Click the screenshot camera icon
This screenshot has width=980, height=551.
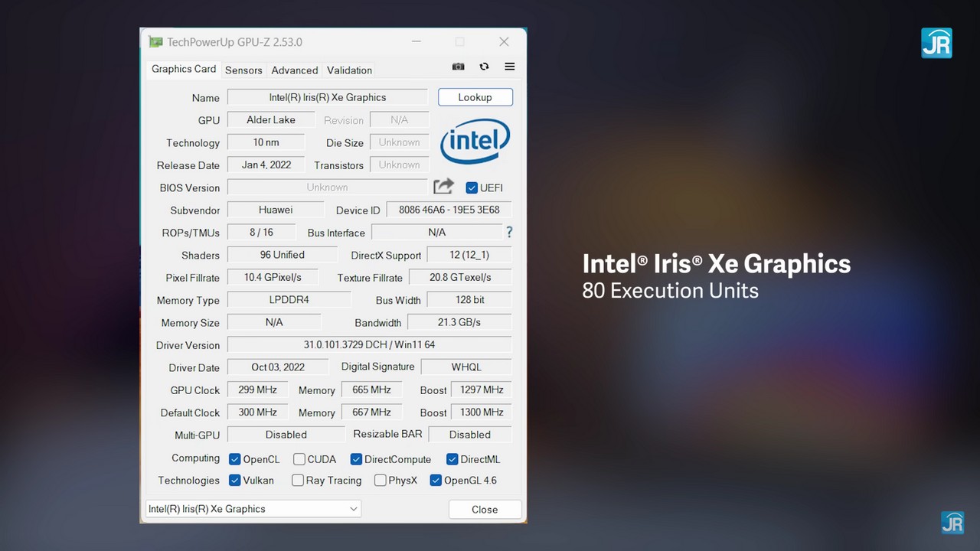(458, 67)
